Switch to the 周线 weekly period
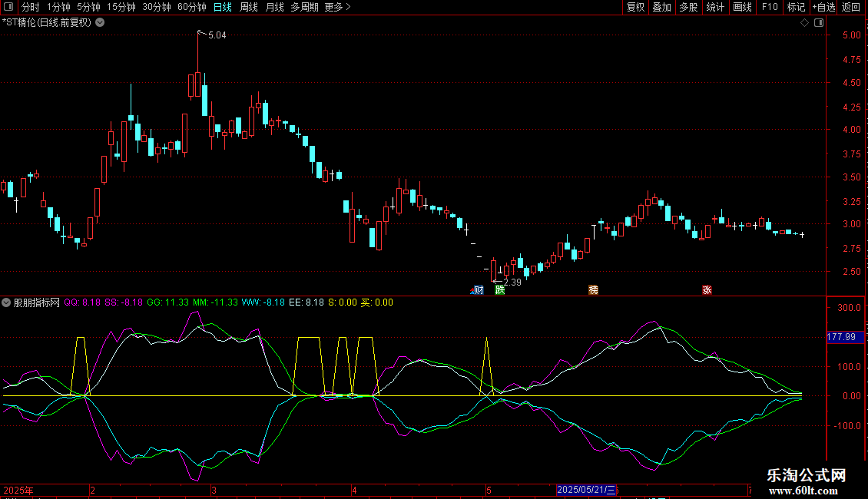 click(249, 7)
